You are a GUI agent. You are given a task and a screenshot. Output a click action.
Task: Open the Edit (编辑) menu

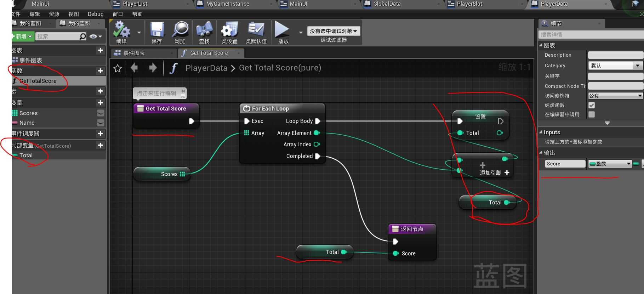pos(35,14)
